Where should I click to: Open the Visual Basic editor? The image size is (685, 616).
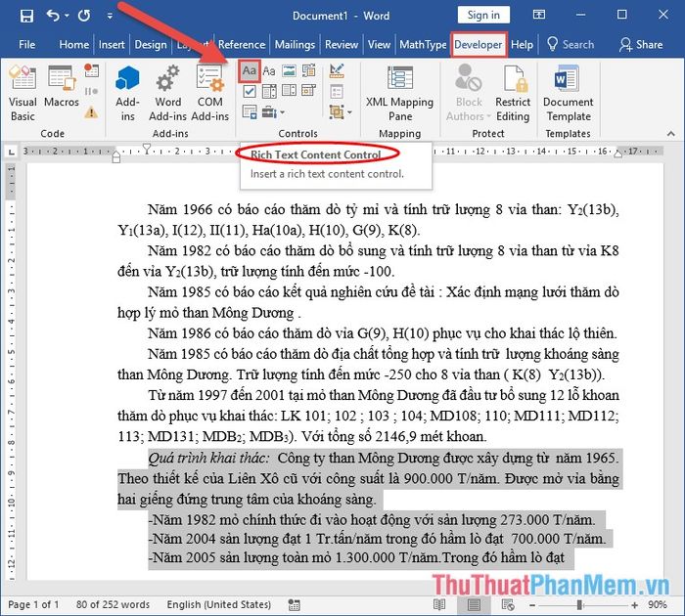click(23, 93)
